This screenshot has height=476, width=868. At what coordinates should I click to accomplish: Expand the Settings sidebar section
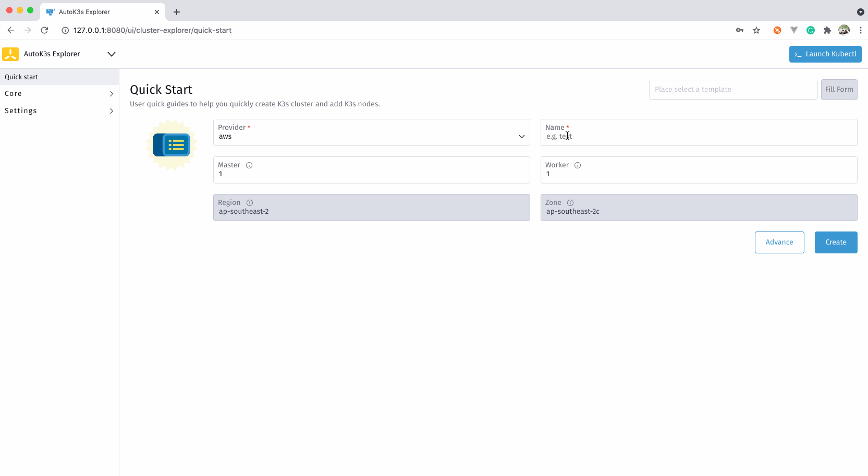pyautogui.click(x=59, y=111)
